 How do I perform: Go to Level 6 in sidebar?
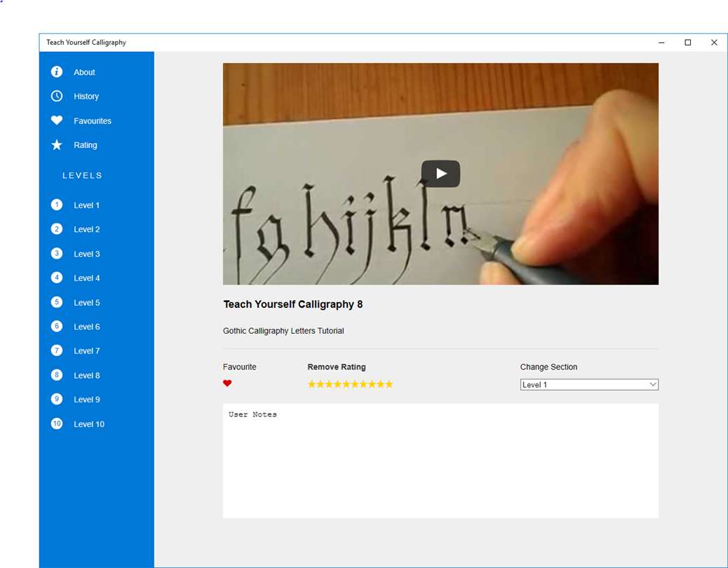86,327
